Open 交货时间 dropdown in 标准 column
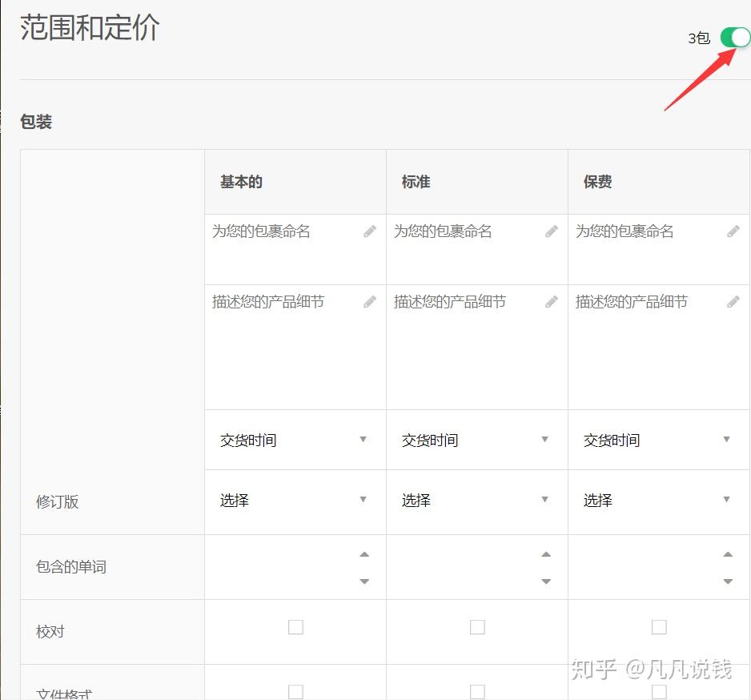The width and height of the screenshot is (751, 700). (477, 440)
